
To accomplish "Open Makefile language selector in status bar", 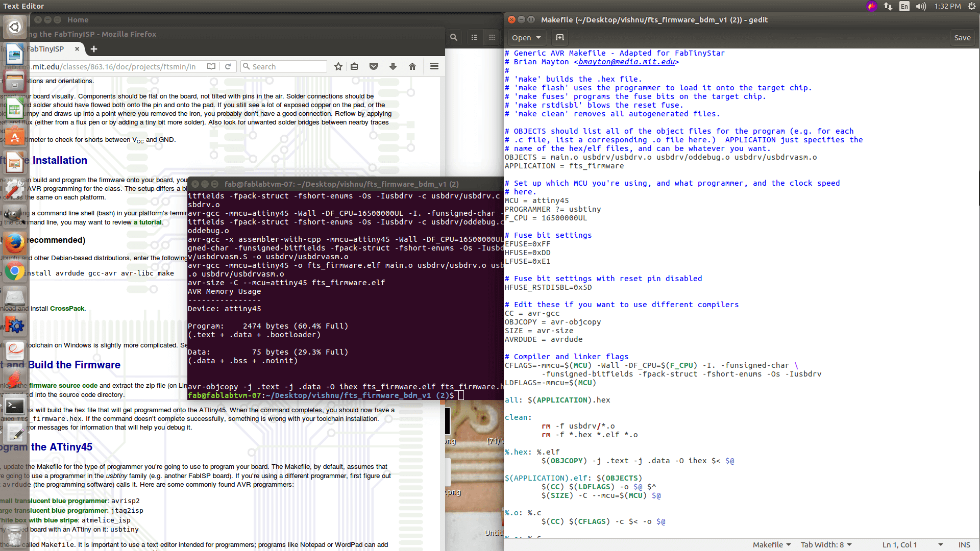I will click(772, 545).
